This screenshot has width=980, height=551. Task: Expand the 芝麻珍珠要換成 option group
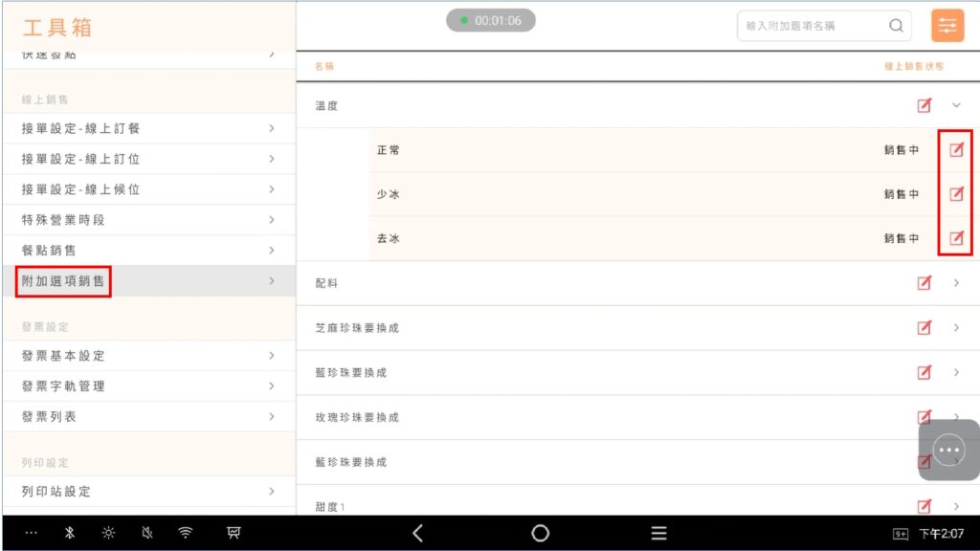pyautogui.click(x=955, y=327)
